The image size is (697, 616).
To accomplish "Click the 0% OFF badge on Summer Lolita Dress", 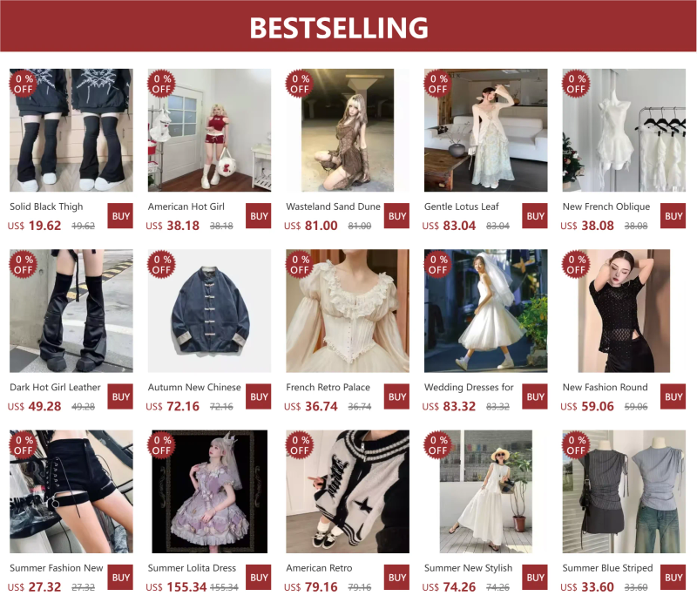I will (161, 445).
